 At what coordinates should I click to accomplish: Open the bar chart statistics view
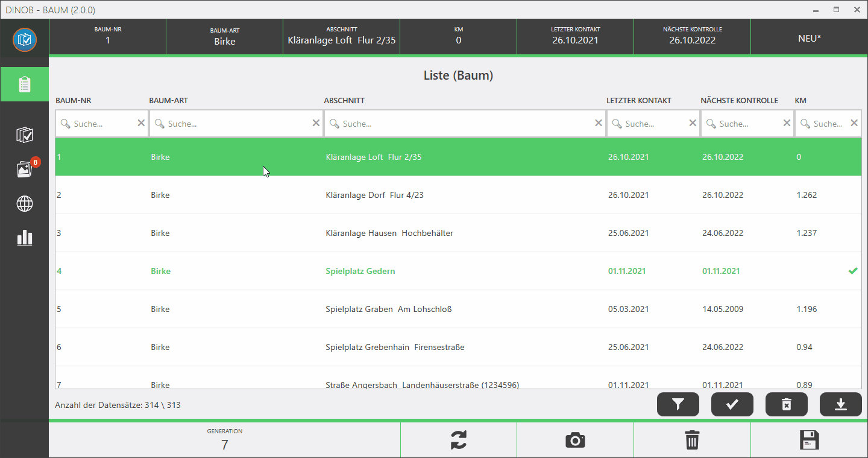point(24,238)
